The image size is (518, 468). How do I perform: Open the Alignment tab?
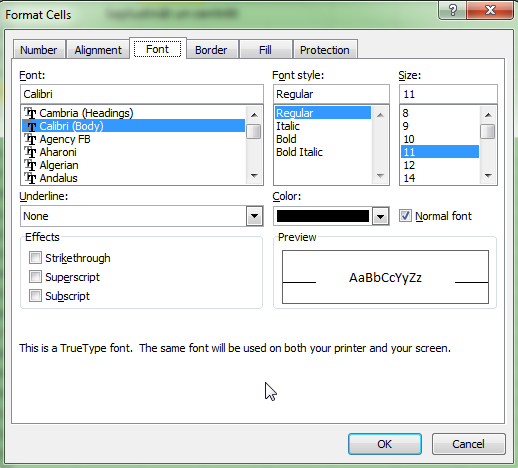click(98, 50)
